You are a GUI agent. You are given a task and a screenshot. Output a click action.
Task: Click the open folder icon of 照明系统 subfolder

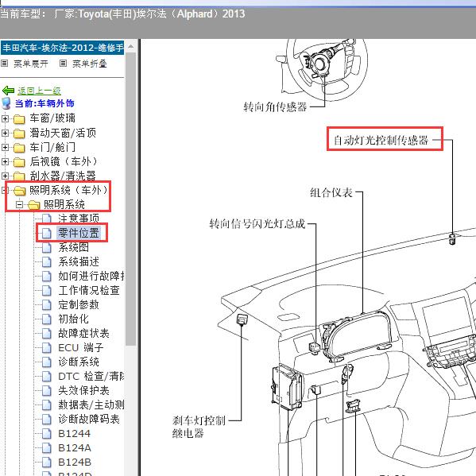[34, 205]
